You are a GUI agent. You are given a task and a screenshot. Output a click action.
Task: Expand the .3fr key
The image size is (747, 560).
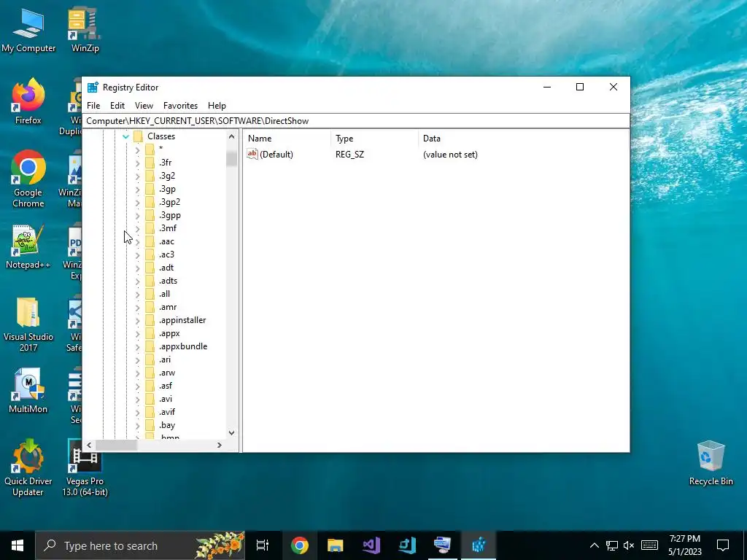click(138, 163)
